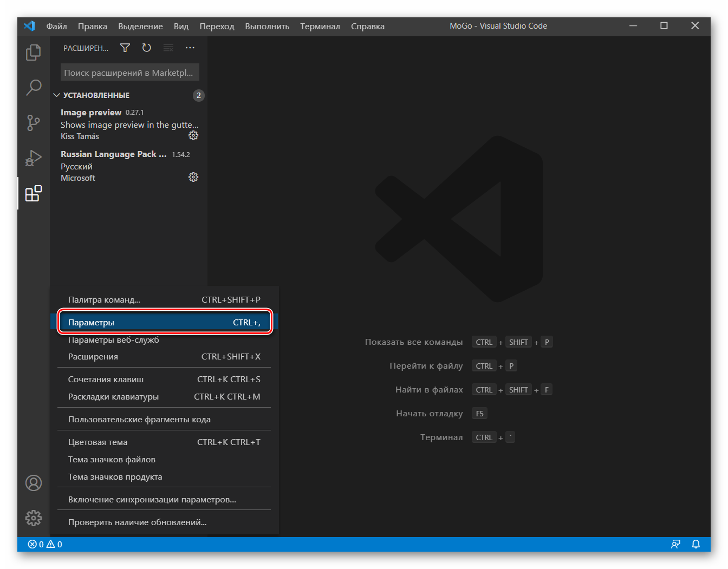728x569 pixels.
Task: Choose Тема значков продукта entry
Action: coord(164,476)
